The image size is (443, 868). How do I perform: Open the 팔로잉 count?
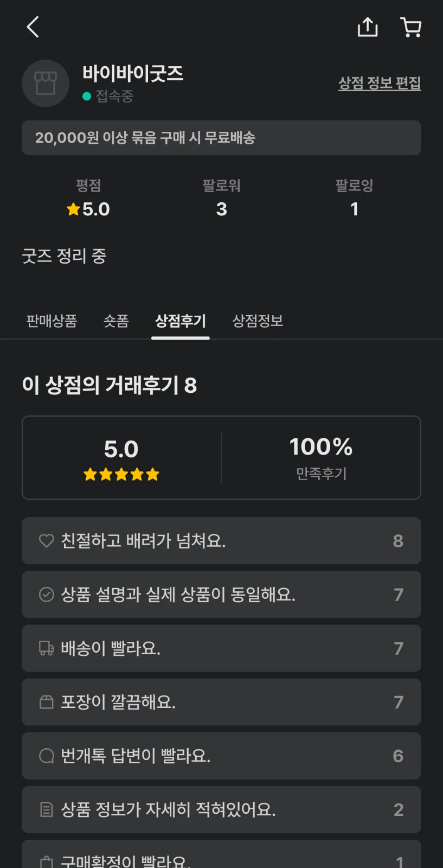pyautogui.click(x=354, y=209)
